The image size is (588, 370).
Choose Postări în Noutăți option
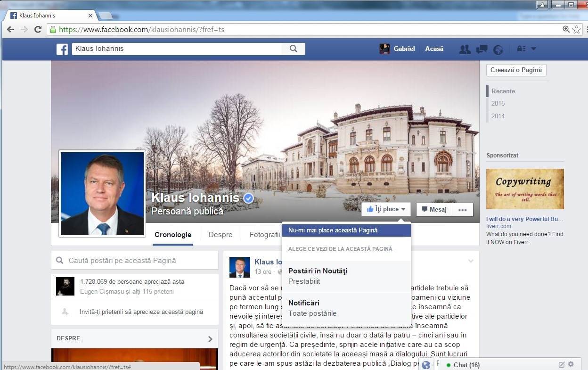coord(346,276)
